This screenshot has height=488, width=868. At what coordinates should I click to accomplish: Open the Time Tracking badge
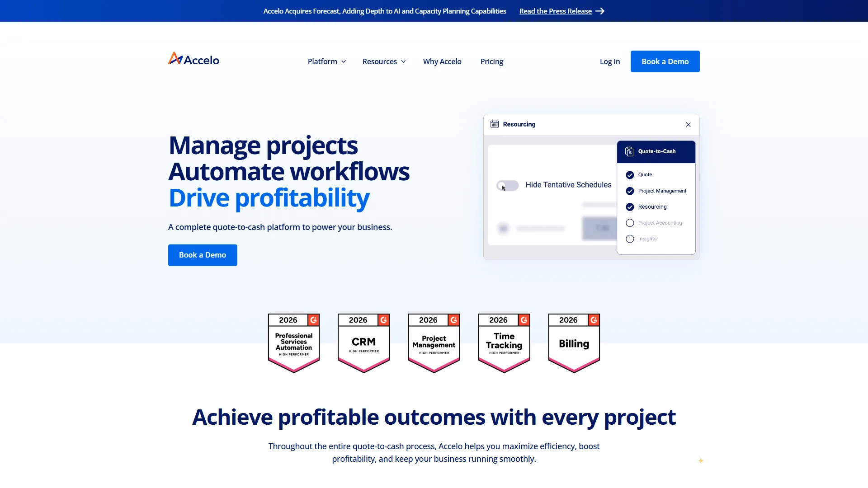(504, 343)
